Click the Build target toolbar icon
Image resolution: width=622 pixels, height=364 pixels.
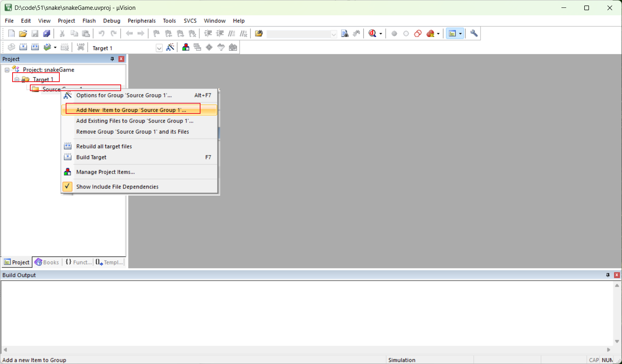click(23, 48)
